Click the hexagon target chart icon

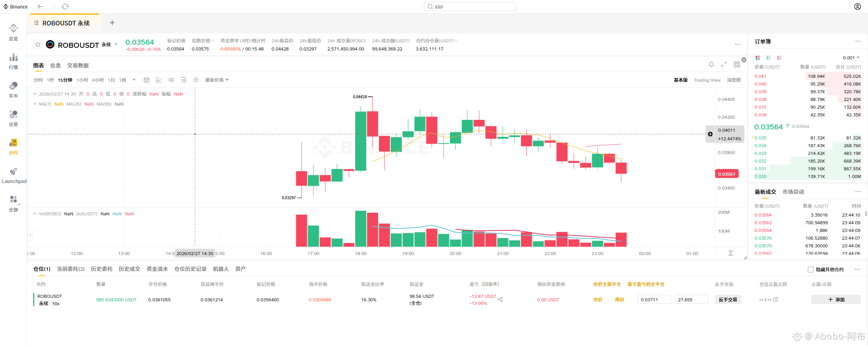pyautogui.click(x=196, y=80)
